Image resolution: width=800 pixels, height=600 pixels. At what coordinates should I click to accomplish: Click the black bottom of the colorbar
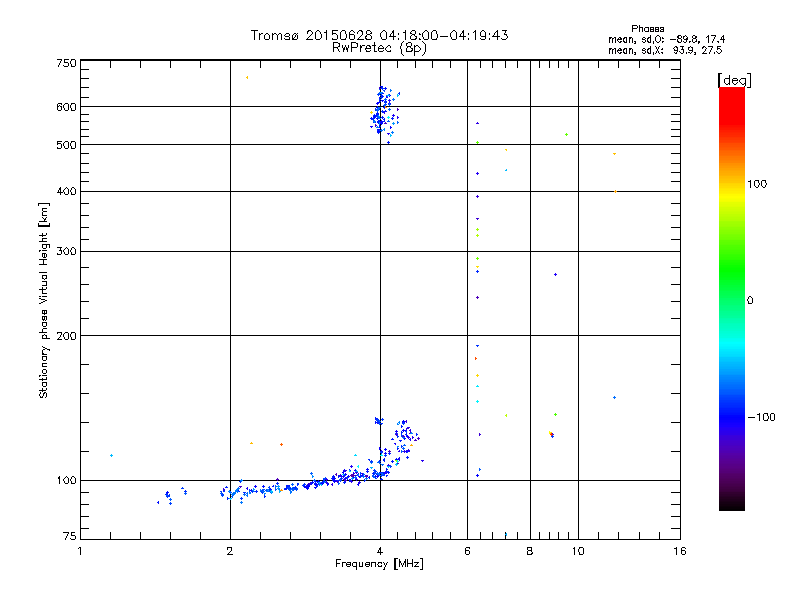732,503
